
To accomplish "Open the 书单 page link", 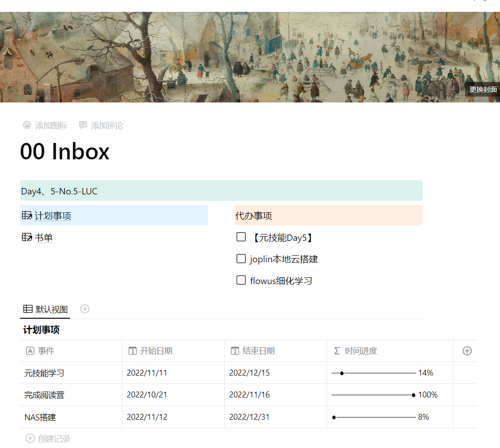I will point(44,238).
